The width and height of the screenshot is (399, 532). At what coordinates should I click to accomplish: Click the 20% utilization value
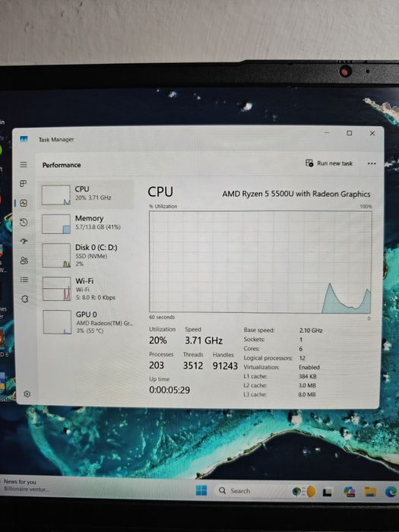[x=158, y=340]
